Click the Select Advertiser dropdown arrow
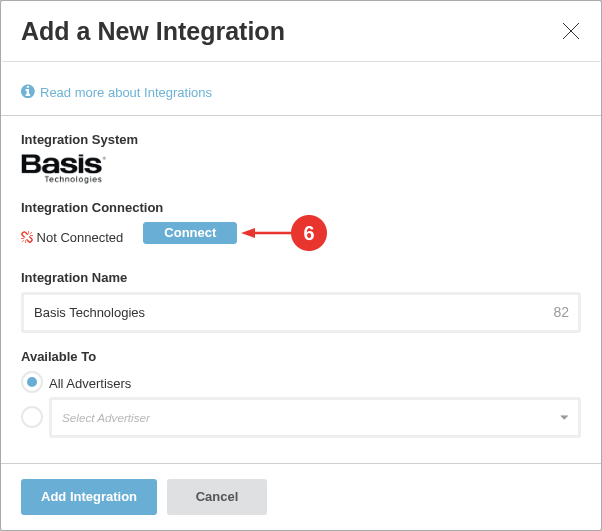This screenshot has height=531, width=602. point(564,417)
